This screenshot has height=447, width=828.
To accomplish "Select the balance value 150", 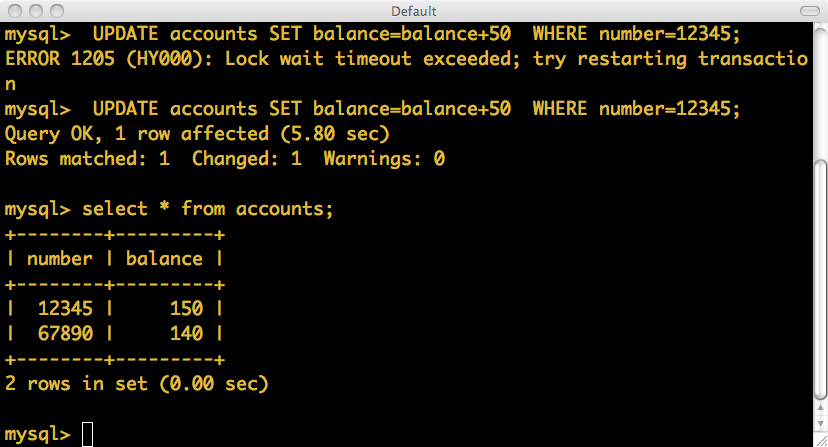I will (x=186, y=308).
